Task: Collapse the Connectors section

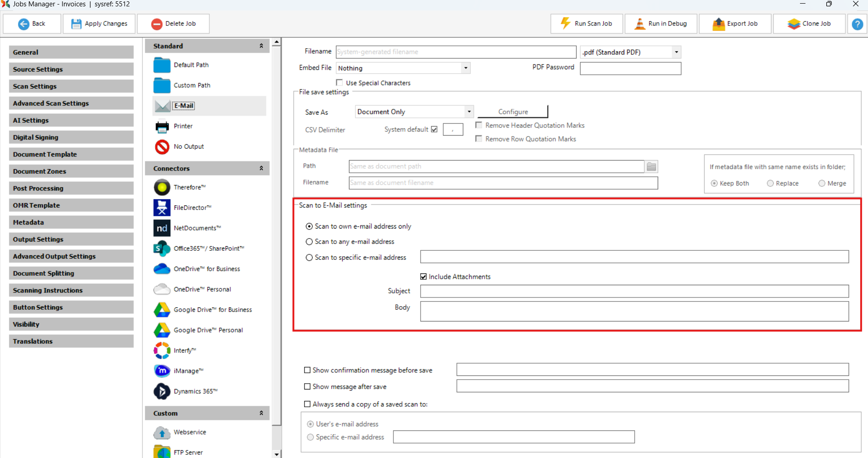Action: (261, 168)
